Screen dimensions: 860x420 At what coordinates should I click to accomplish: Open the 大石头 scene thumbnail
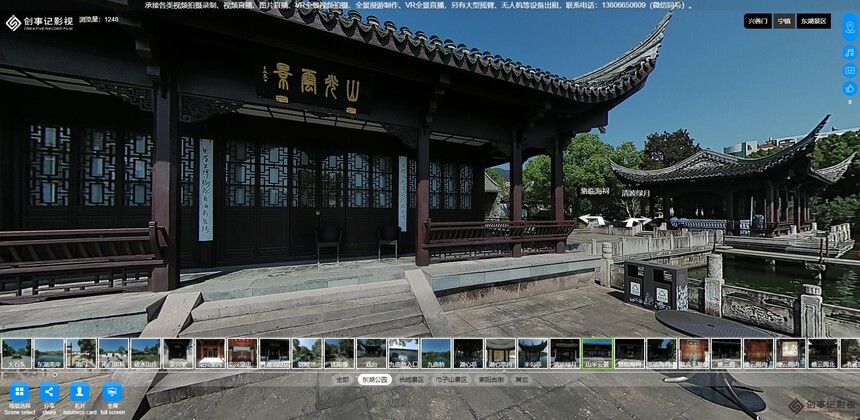[16, 353]
